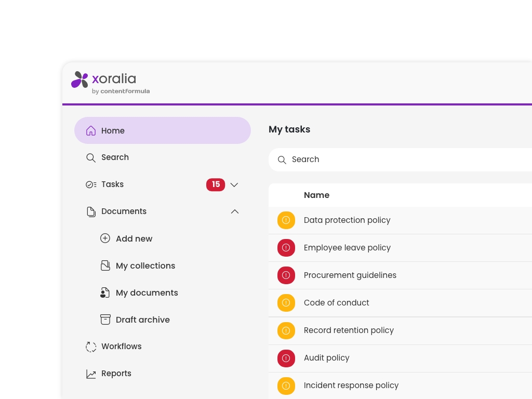
Task: Click yellow alert icon for Record retention policy
Action: click(286, 330)
